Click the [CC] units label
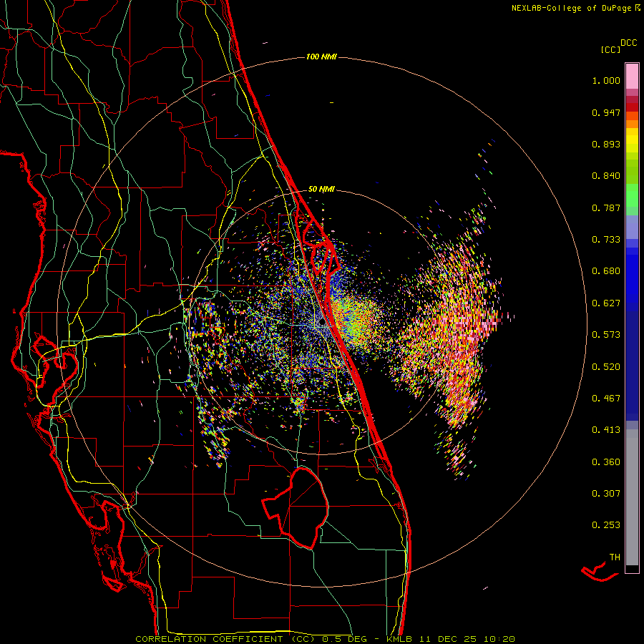 coord(610,49)
